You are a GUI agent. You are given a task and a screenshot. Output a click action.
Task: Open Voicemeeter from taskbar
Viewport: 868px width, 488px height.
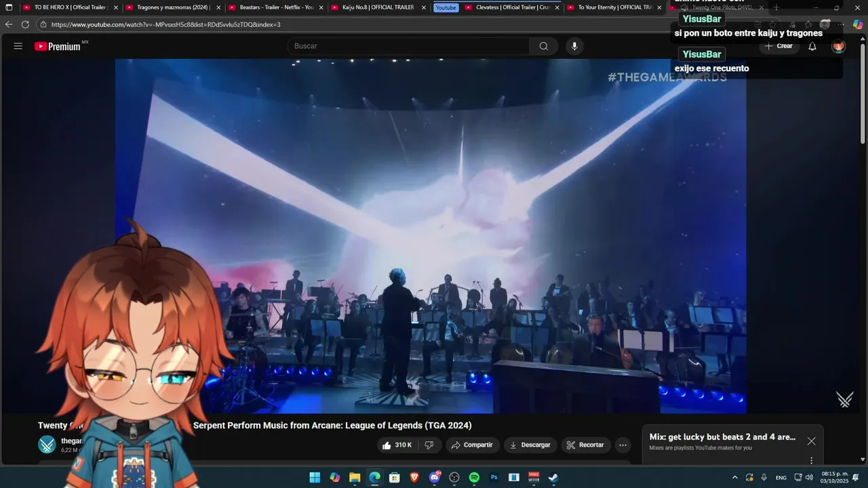tap(534, 477)
